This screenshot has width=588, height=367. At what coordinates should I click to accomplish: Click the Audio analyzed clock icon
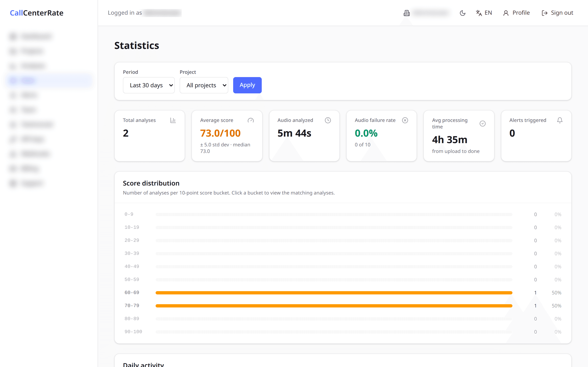[x=328, y=120]
